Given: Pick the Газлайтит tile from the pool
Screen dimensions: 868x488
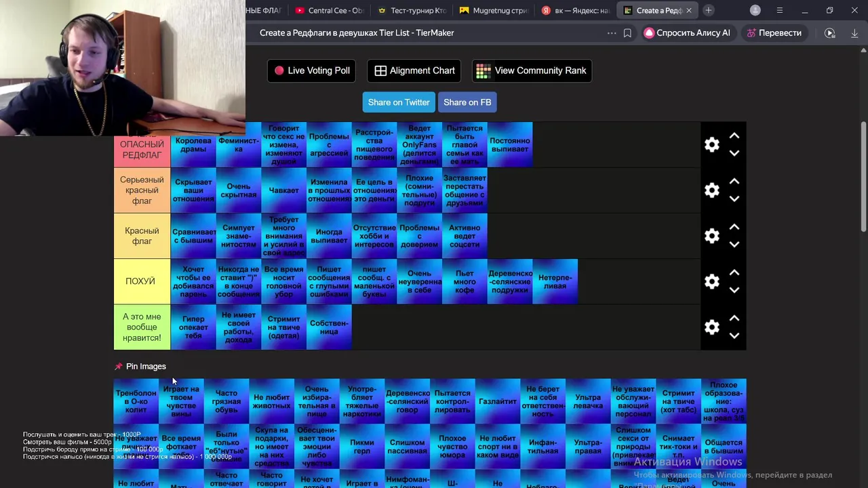Looking at the screenshot, I should [x=498, y=401].
